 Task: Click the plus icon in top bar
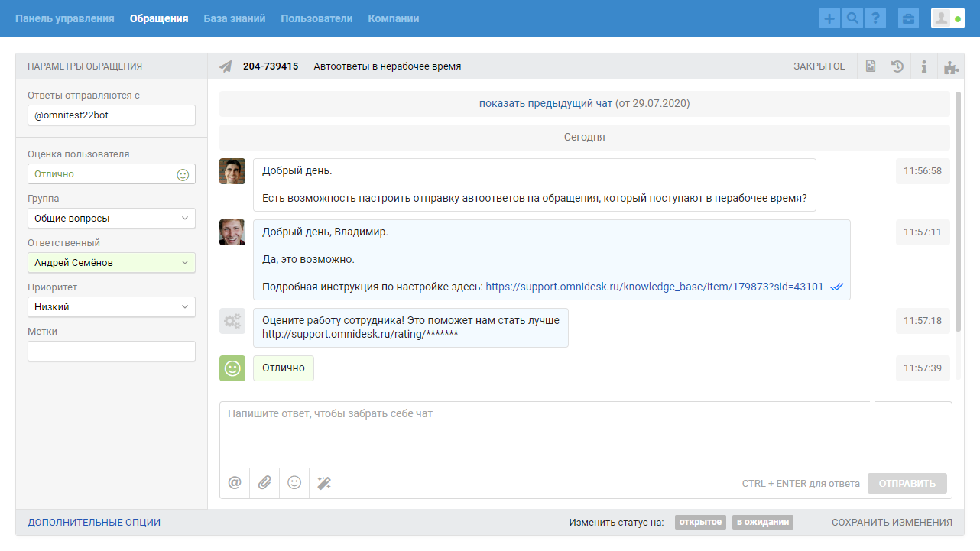click(829, 18)
